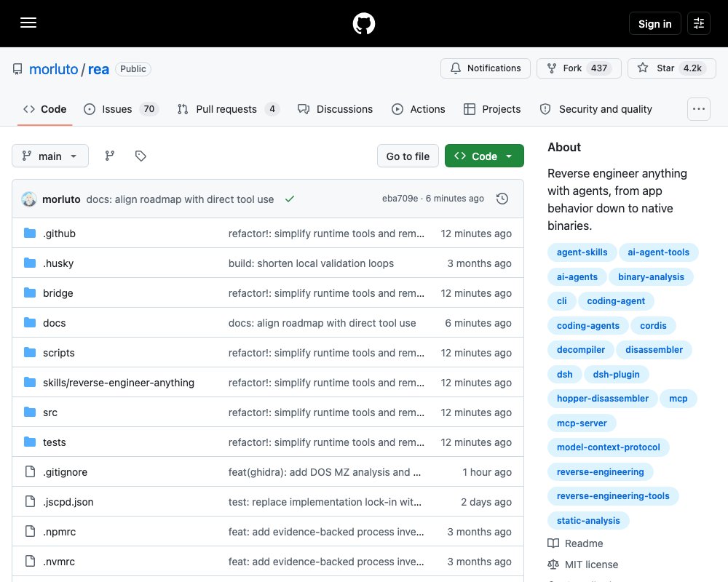View branches list icon
The image size is (728, 582).
pyautogui.click(x=110, y=156)
